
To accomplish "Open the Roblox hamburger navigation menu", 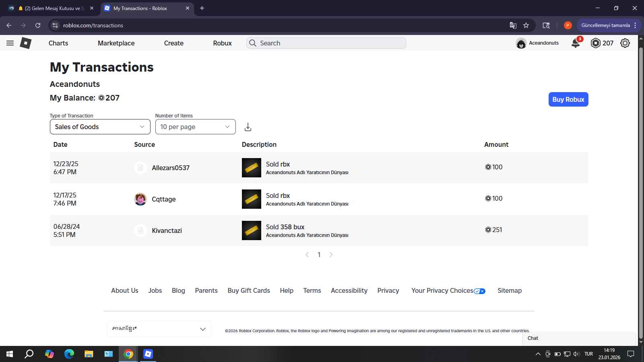I will pyautogui.click(x=10, y=43).
